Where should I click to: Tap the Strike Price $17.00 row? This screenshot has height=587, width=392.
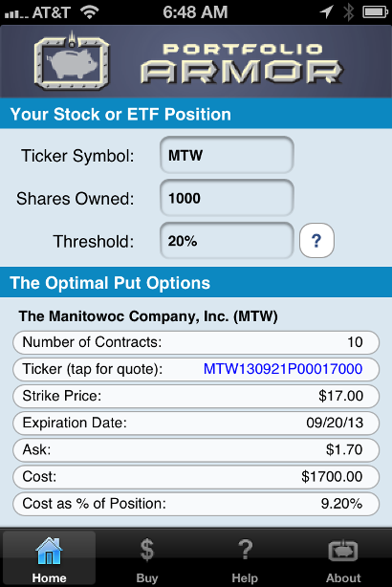tap(196, 396)
